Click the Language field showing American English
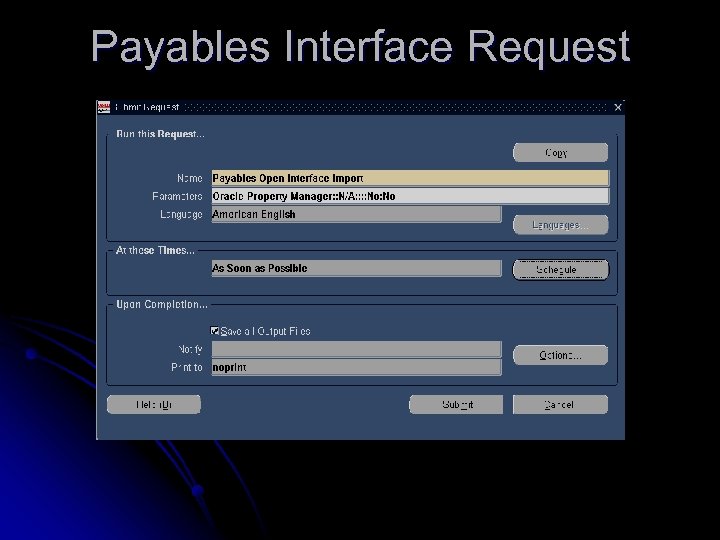The width and height of the screenshot is (720, 540). pos(356,214)
